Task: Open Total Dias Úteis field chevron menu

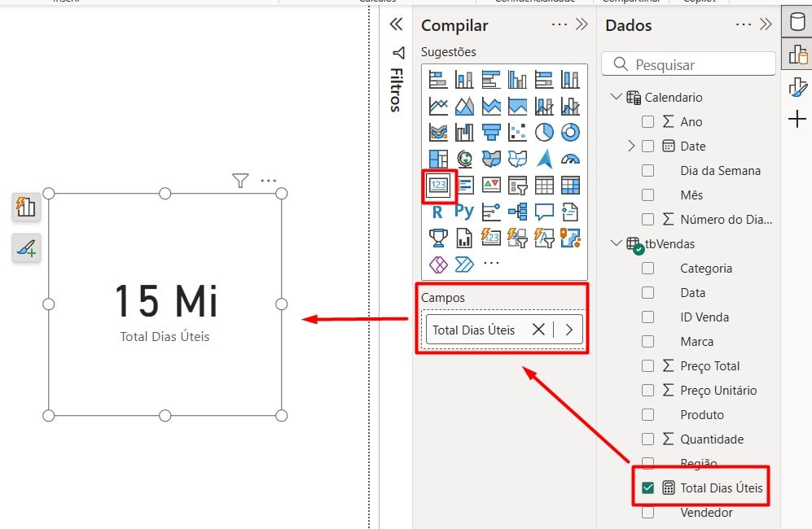Action: pos(569,330)
